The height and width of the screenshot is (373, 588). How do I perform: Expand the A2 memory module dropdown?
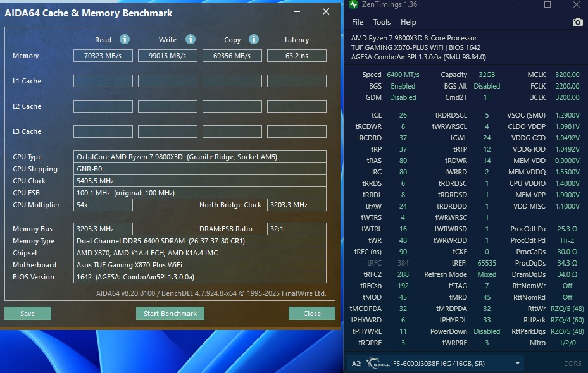pyautogui.click(x=518, y=364)
